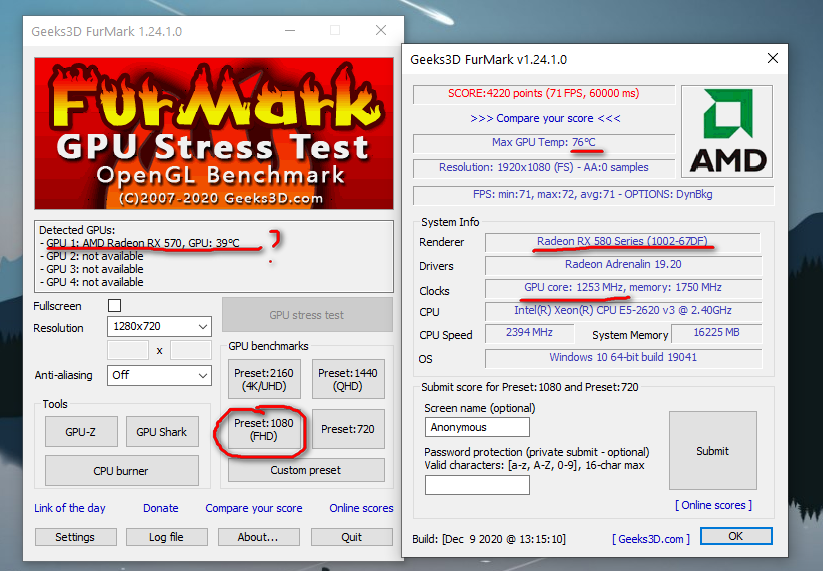Select the SCORE:4220 points text
The width and height of the screenshot is (823, 571).
[543, 93]
